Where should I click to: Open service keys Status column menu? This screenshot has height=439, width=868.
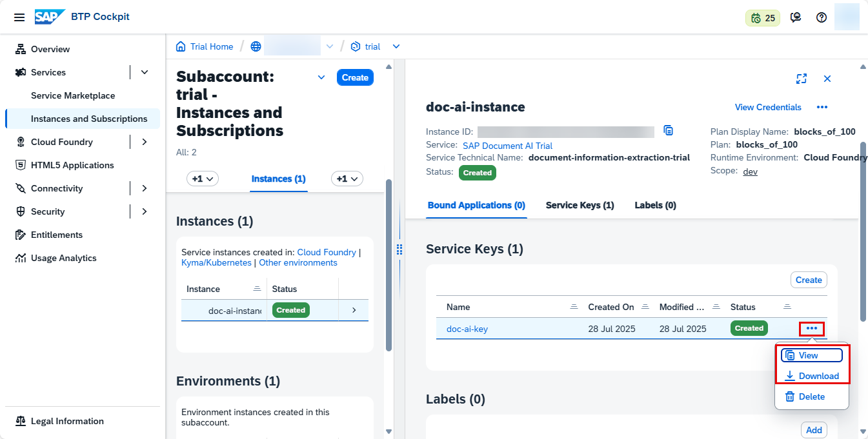[787, 307]
